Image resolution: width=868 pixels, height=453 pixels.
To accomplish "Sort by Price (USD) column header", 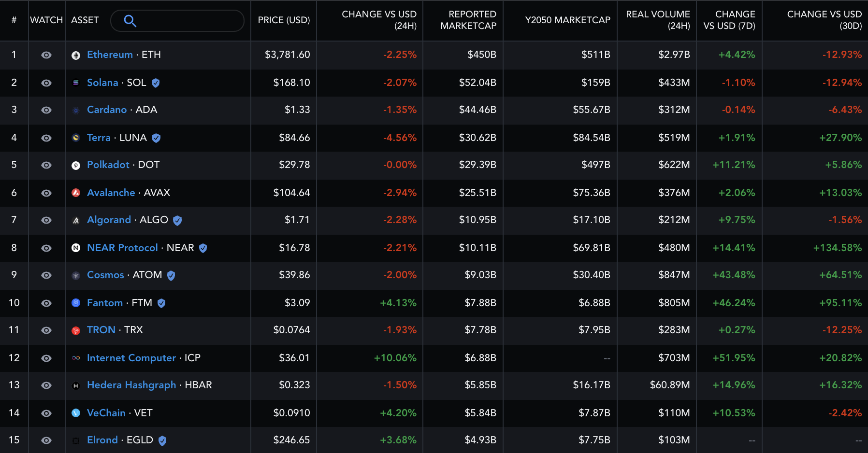I will (x=284, y=20).
